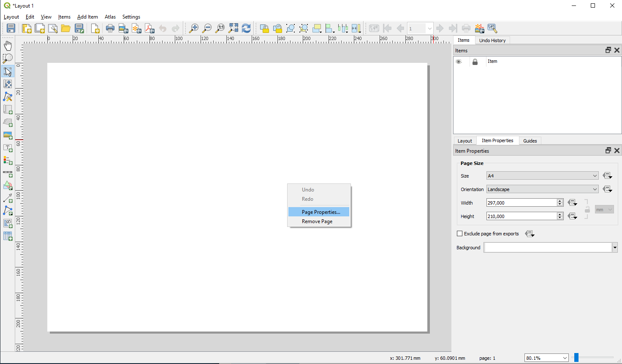The height and width of the screenshot is (364, 622).
Task: Open the page Size A4 dropdown
Action: tap(542, 176)
